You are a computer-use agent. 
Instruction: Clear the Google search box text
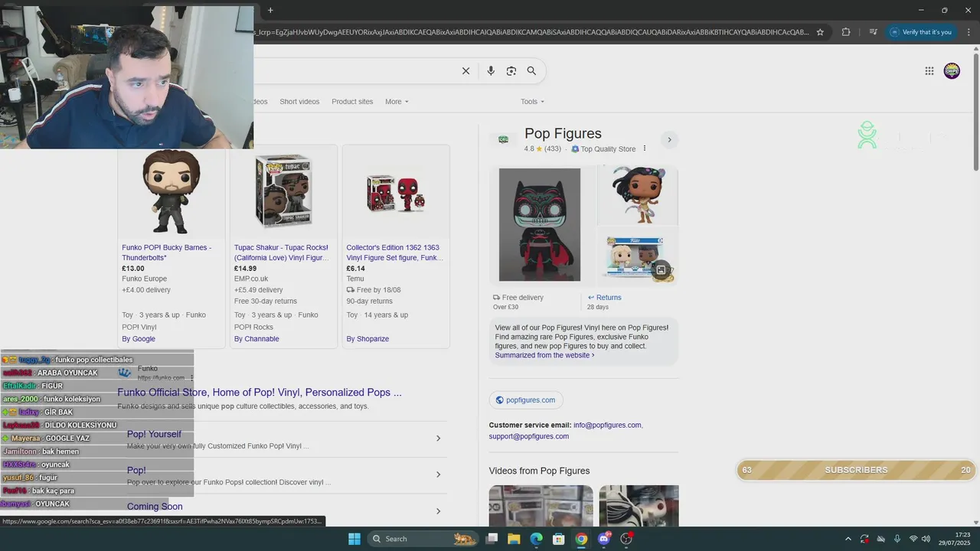[465, 71]
